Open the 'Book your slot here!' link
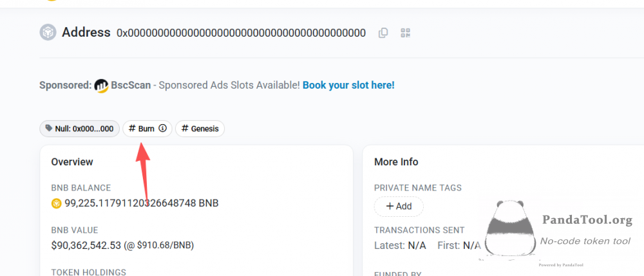 coord(348,85)
